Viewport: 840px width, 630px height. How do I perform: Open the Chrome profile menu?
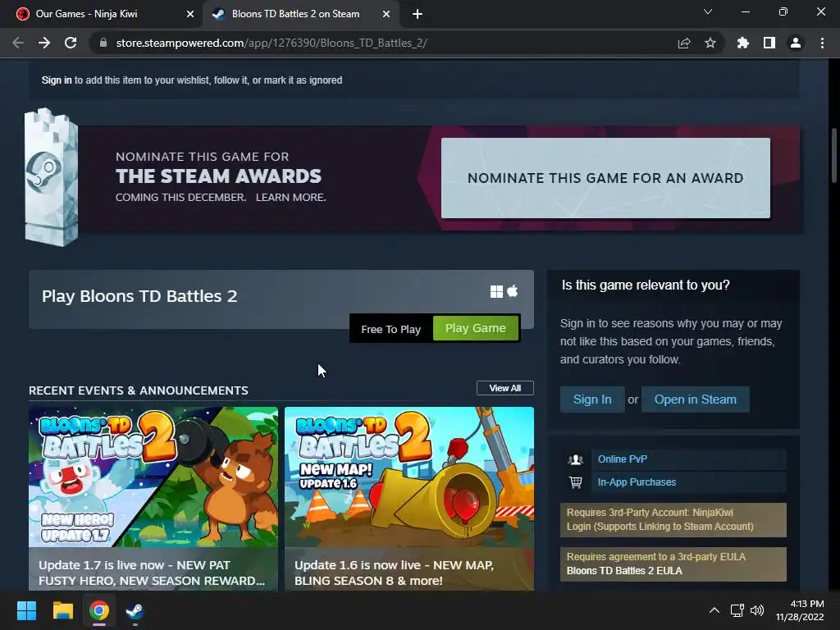[x=796, y=43]
